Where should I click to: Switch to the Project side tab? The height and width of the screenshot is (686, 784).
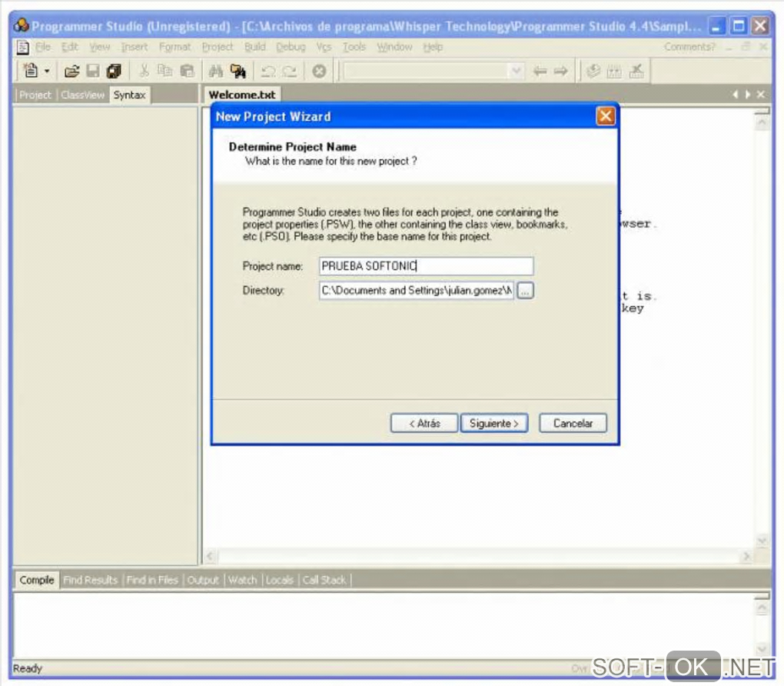click(x=35, y=95)
